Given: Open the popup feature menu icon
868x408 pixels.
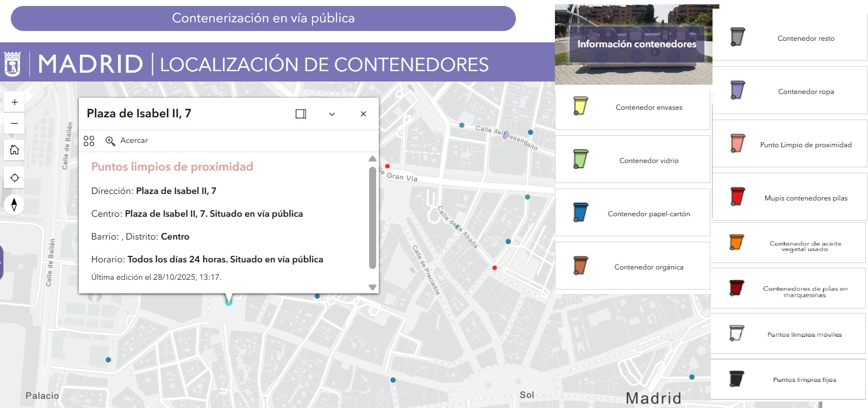Looking at the screenshot, I should tap(89, 141).
